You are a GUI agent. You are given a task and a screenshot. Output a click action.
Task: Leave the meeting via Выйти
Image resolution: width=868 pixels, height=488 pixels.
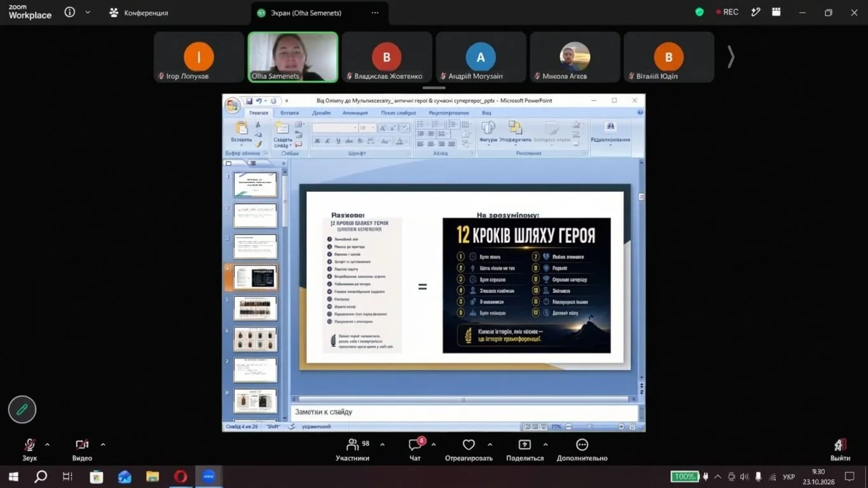pyautogui.click(x=840, y=449)
